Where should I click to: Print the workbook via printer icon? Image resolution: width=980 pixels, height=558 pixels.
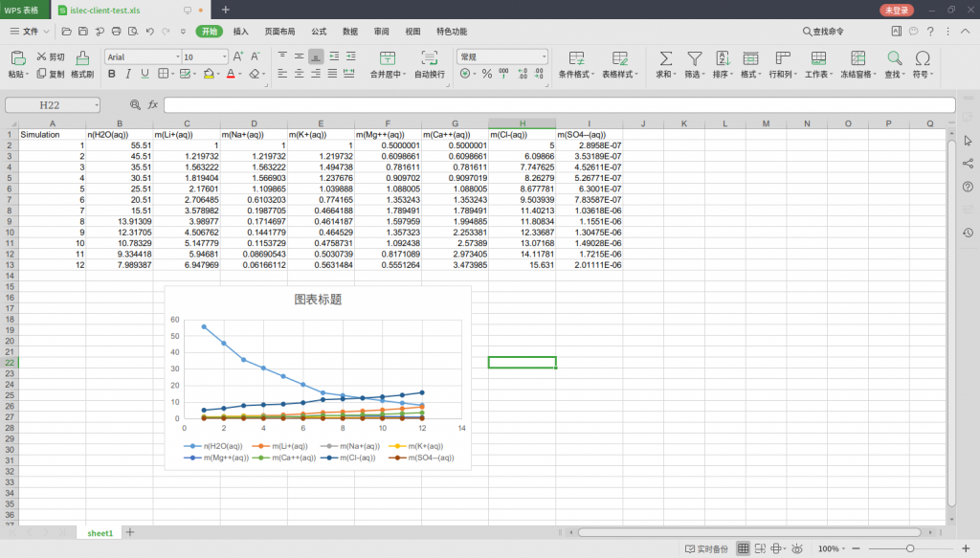[116, 32]
